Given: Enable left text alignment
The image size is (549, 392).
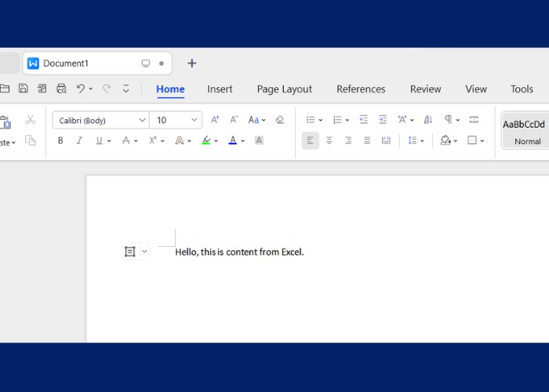Looking at the screenshot, I should click(x=310, y=140).
